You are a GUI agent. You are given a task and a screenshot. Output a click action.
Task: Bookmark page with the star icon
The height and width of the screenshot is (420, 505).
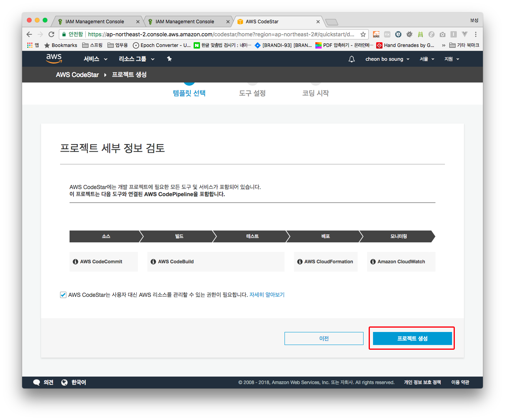[363, 34]
